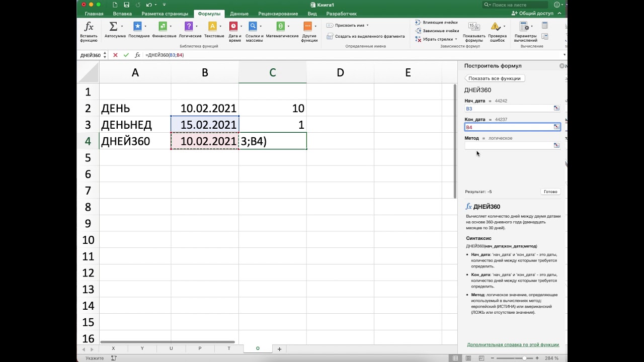Click Зависимые ячейки button
Viewport: 644px width, 362px height.
[437, 31]
